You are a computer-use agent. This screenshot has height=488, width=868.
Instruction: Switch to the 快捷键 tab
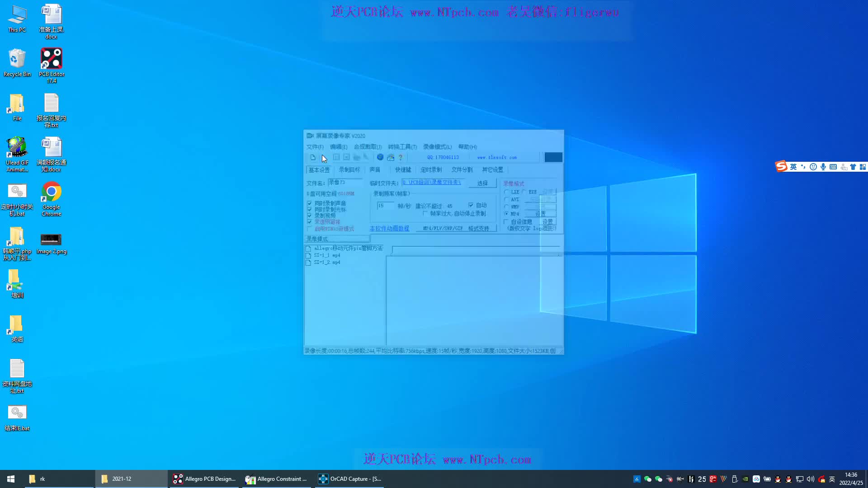(403, 170)
